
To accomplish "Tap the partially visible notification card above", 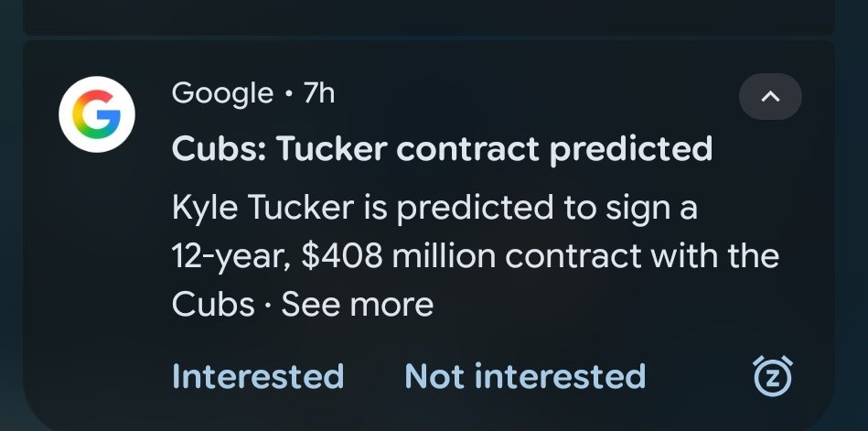I will (430, 15).
